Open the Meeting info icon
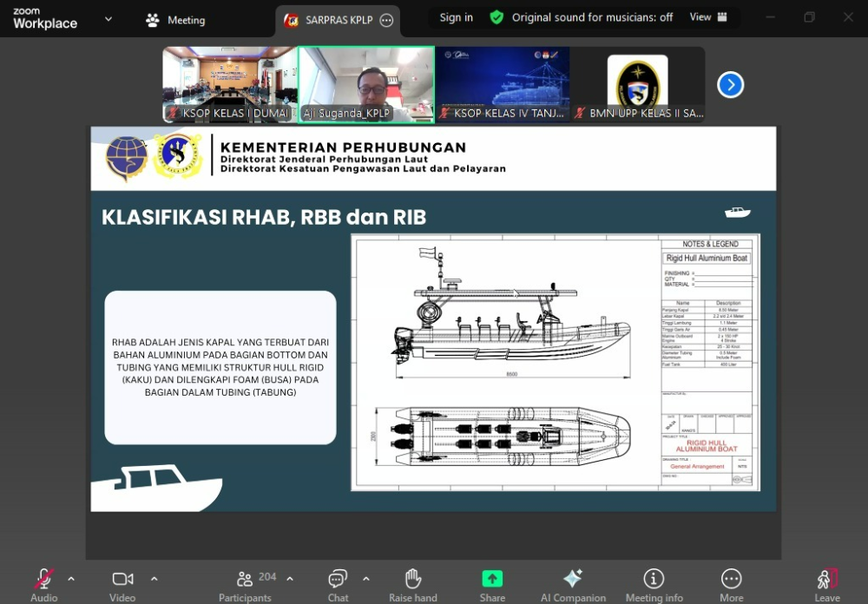This screenshot has width=868, height=604. point(654,579)
